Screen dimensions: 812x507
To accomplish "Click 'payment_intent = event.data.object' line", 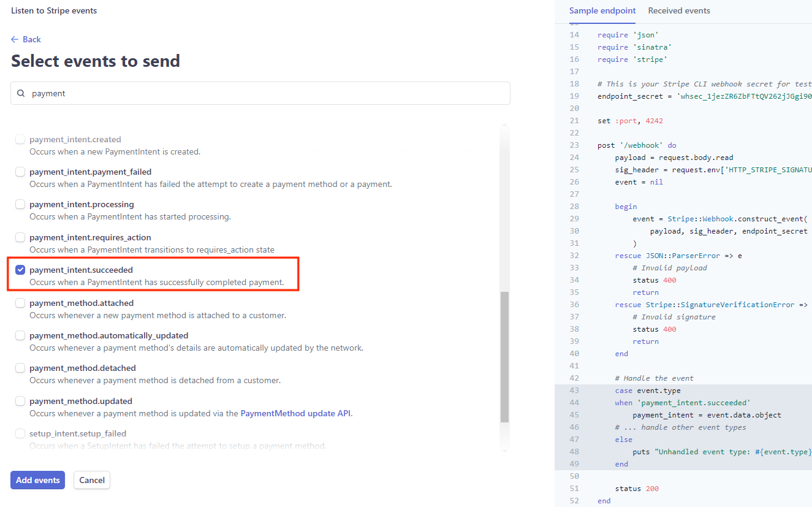I will [707, 415].
